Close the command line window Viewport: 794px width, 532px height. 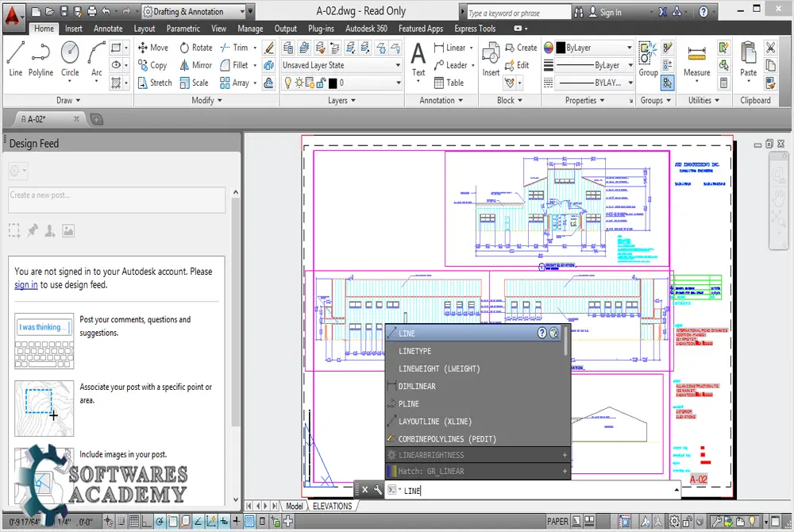point(364,489)
